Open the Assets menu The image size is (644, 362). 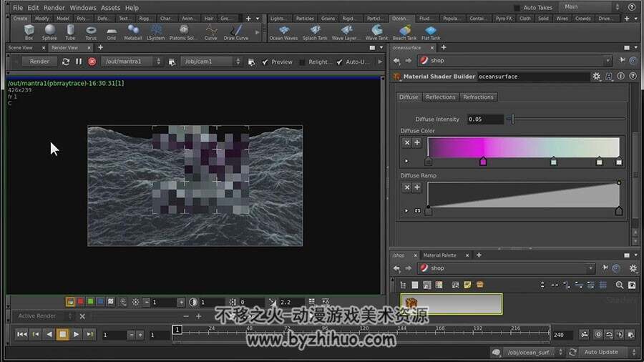tap(110, 8)
